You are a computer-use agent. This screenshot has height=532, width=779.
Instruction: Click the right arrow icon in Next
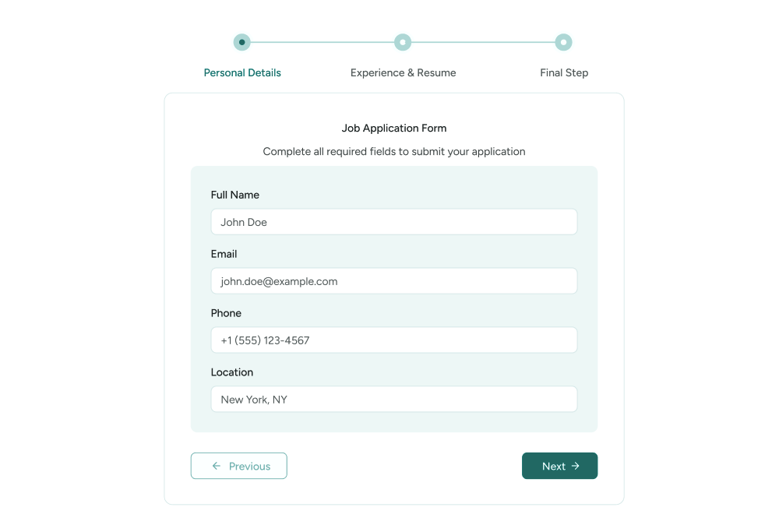(x=576, y=466)
